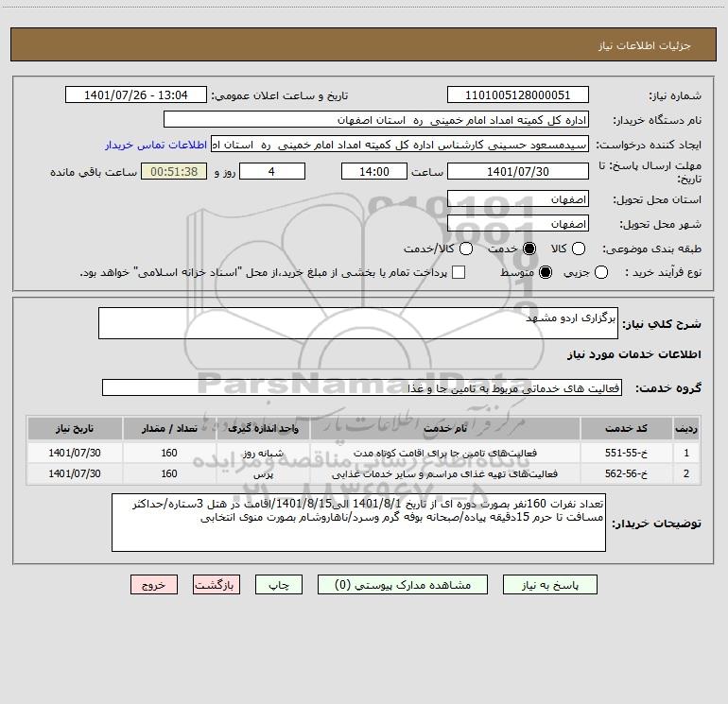Click the توضیحات خریدار text area
The image size is (728, 704).
point(359,523)
